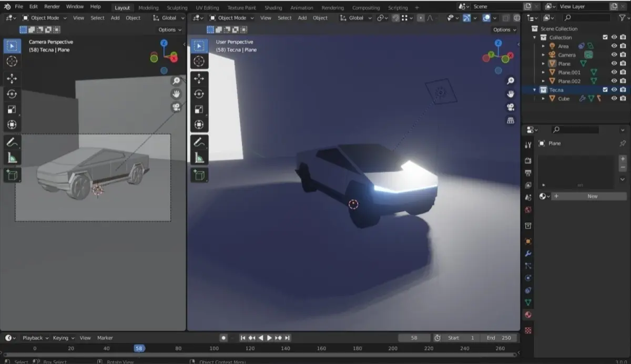
Task: Open the Modifier properties wrench tab
Action: click(528, 253)
